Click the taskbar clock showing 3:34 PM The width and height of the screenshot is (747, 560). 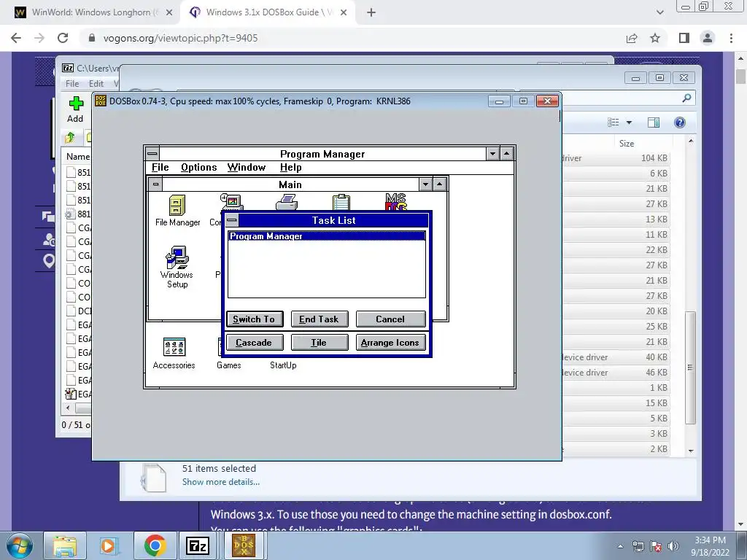(x=710, y=545)
